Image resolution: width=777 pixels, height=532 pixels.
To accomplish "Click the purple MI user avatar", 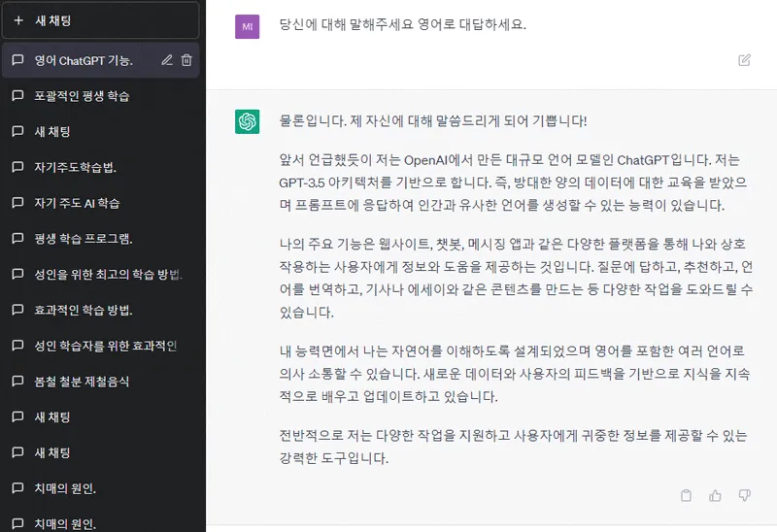I will [x=248, y=27].
